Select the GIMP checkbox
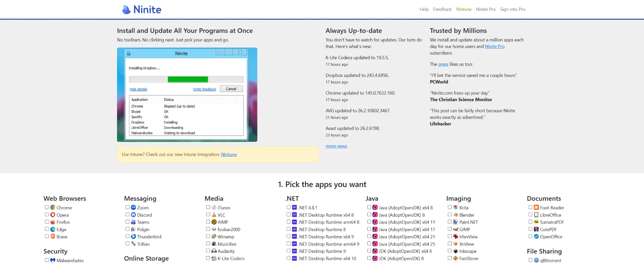This screenshot has height=263, width=644. pyautogui.click(x=449, y=229)
